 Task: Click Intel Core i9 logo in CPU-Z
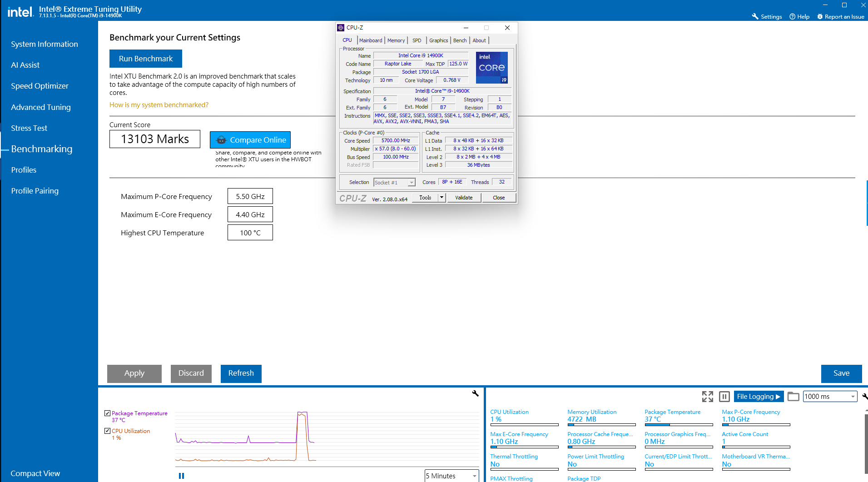pos(491,67)
